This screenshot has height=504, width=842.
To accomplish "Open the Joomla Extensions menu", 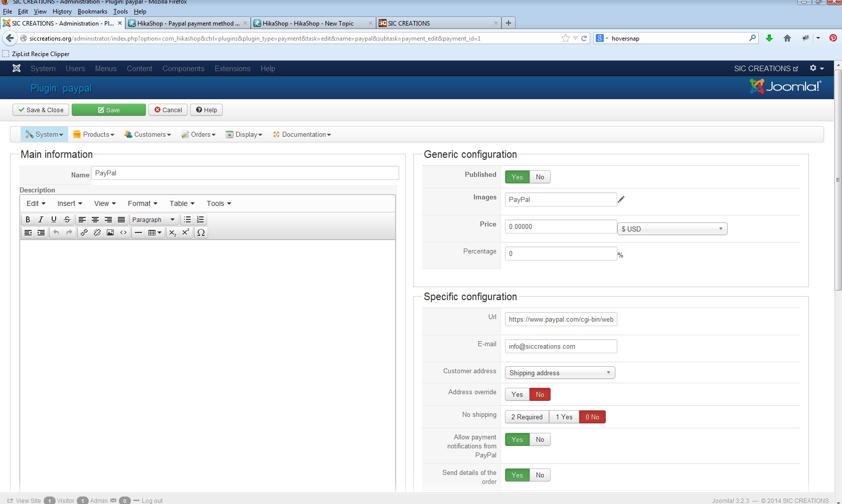I will [232, 69].
